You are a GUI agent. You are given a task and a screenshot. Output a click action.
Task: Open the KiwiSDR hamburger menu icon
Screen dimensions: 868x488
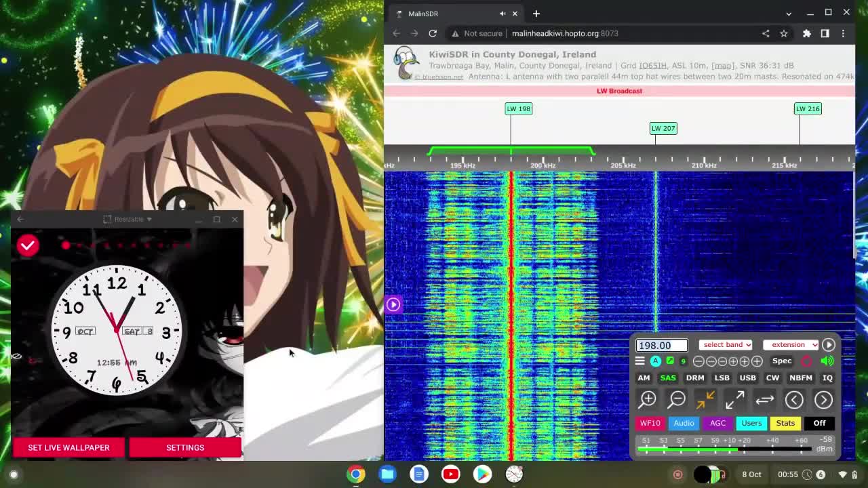pos(639,361)
